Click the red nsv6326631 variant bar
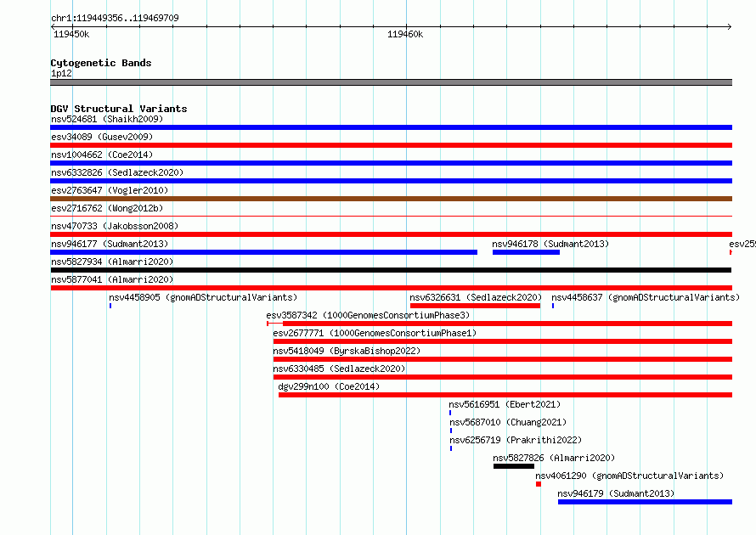The image size is (756, 535). [475, 306]
